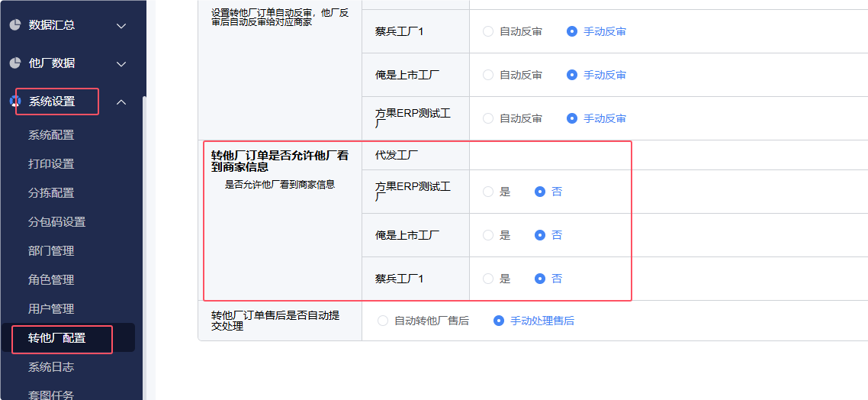Open 分拣配置 in the sidebar
This screenshot has height=400, width=868.
click(x=51, y=193)
